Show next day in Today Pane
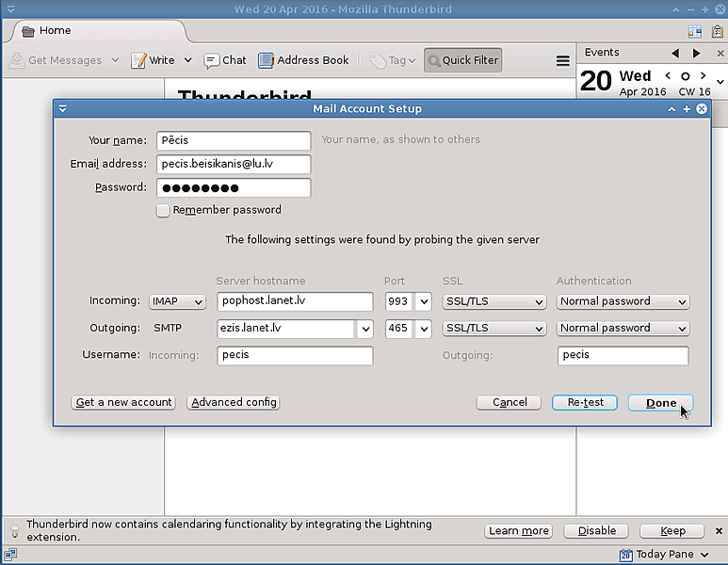Screen dimensions: 728x565 tap(703, 75)
